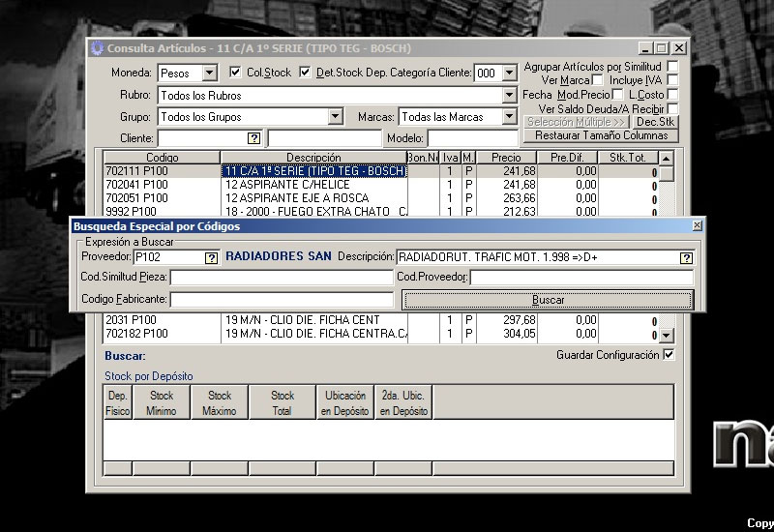Click the Descripción column header

coord(313,157)
